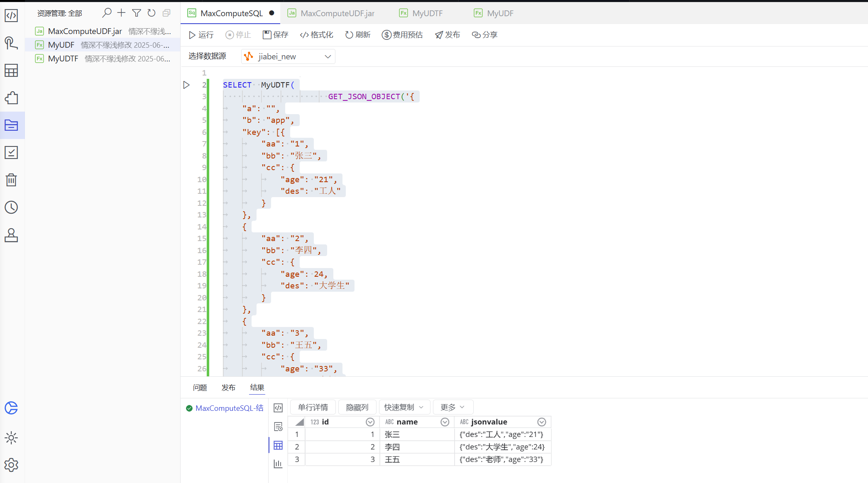Click the 格式化 format button
Screen dimensions: 868x483
(316, 35)
